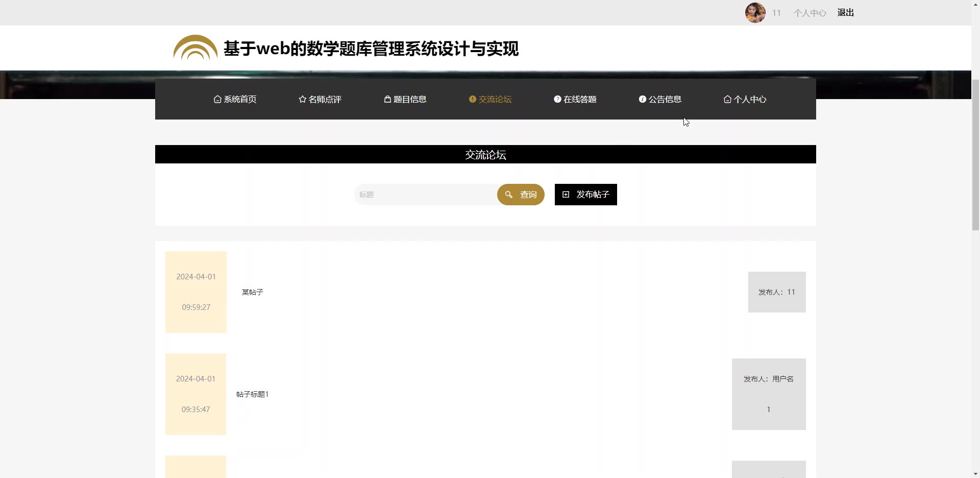The width and height of the screenshot is (980, 478).
Task: Click the site title 基于web的数学题库管理系统设计与实现
Action: pos(371,49)
